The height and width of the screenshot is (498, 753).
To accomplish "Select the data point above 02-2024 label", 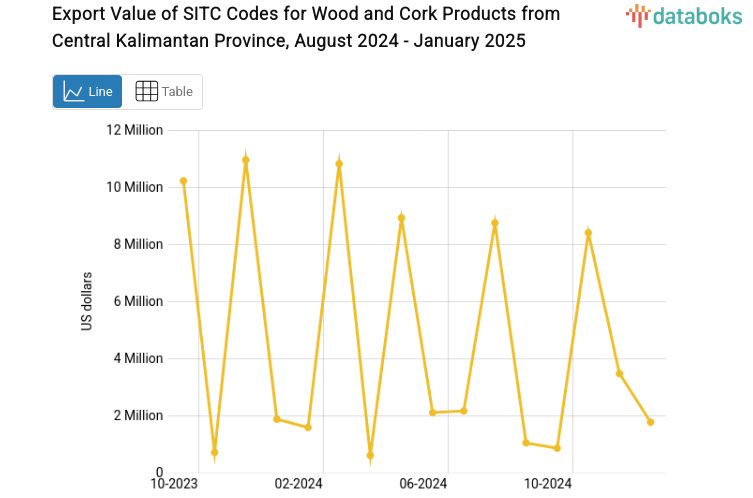I will (x=308, y=427).
